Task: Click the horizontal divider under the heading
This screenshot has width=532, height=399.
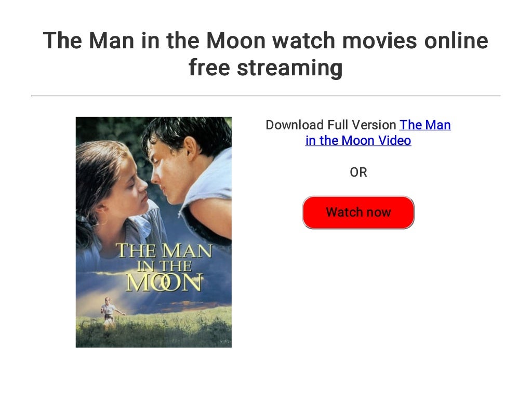Action: pyautogui.click(x=265, y=96)
